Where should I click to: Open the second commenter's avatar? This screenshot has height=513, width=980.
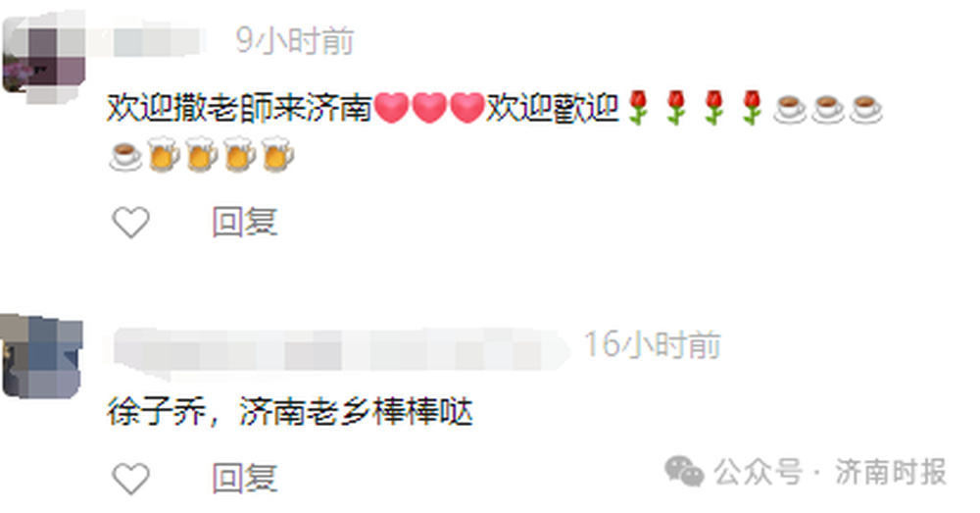pos(41,357)
